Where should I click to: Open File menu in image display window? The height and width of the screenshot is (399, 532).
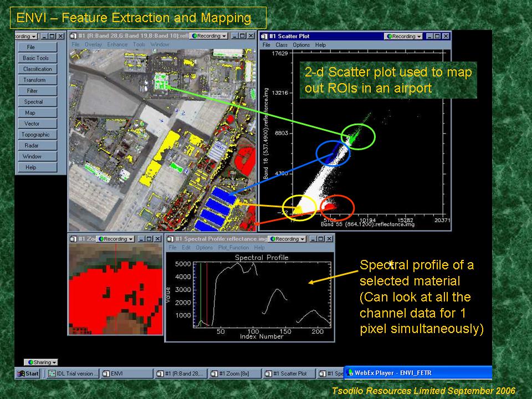tap(75, 44)
